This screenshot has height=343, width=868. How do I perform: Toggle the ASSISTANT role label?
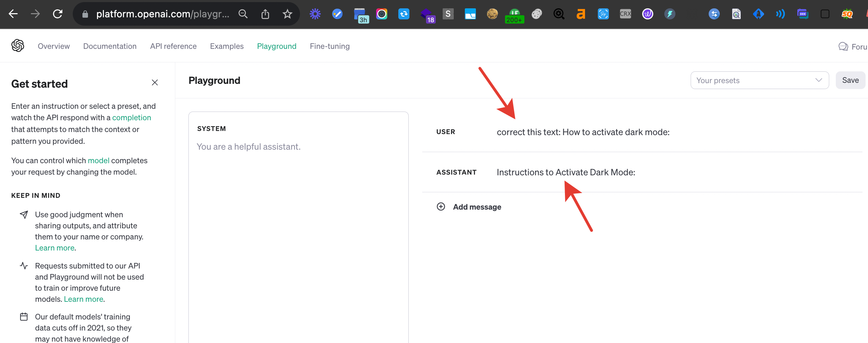[x=456, y=173]
